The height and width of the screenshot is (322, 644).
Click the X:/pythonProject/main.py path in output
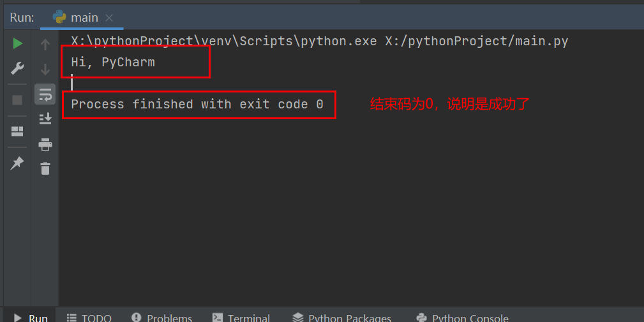tap(476, 41)
